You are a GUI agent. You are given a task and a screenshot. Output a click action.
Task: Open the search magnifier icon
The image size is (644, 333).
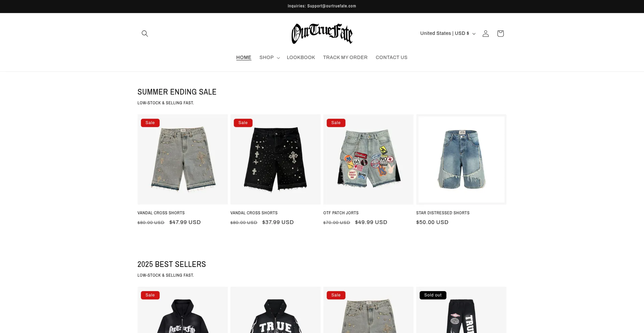click(x=145, y=34)
